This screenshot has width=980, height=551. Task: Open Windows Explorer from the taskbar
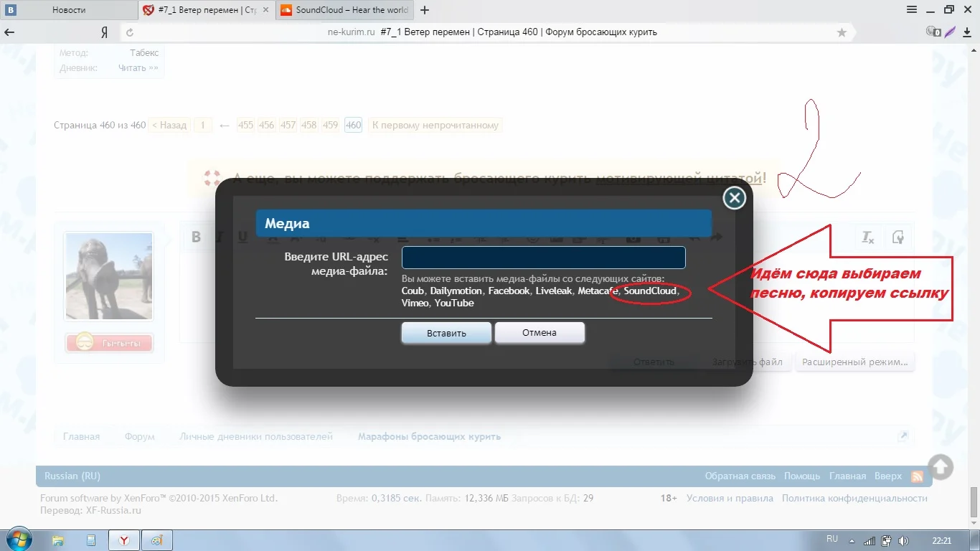coord(58,540)
